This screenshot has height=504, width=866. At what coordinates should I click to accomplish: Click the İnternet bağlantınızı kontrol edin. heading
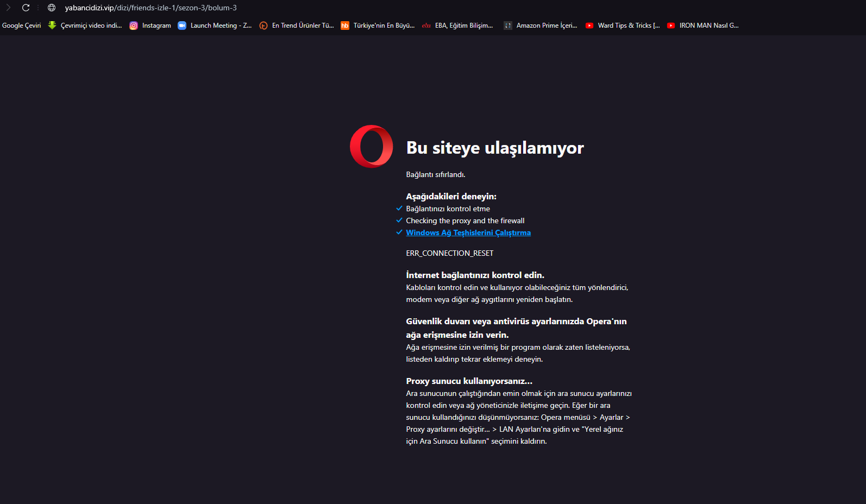click(475, 275)
